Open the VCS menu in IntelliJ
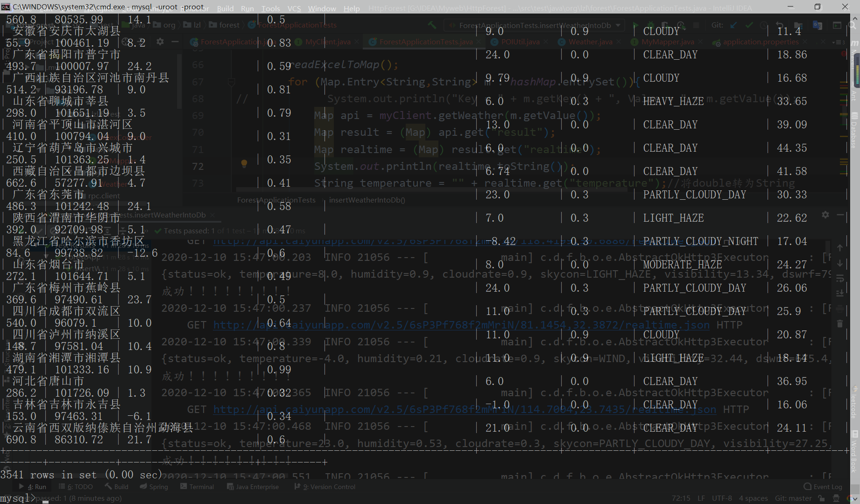 pyautogui.click(x=294, y=8)
